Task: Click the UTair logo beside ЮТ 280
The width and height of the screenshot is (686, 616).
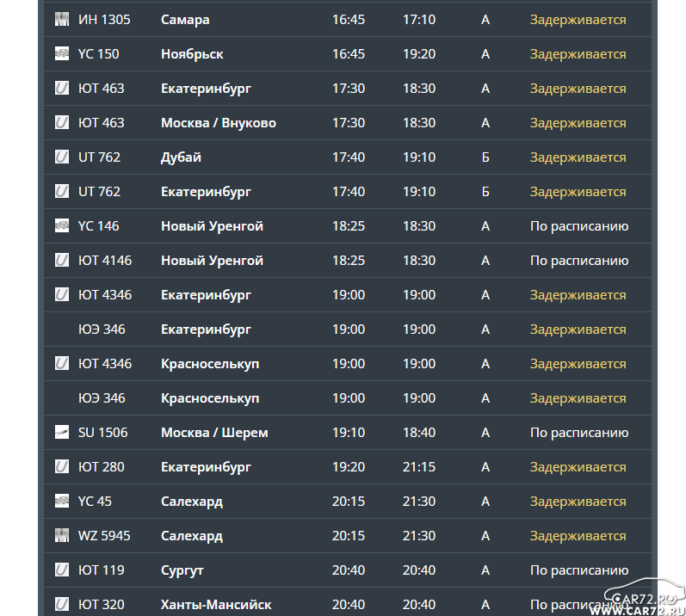Action: [62, 466]
